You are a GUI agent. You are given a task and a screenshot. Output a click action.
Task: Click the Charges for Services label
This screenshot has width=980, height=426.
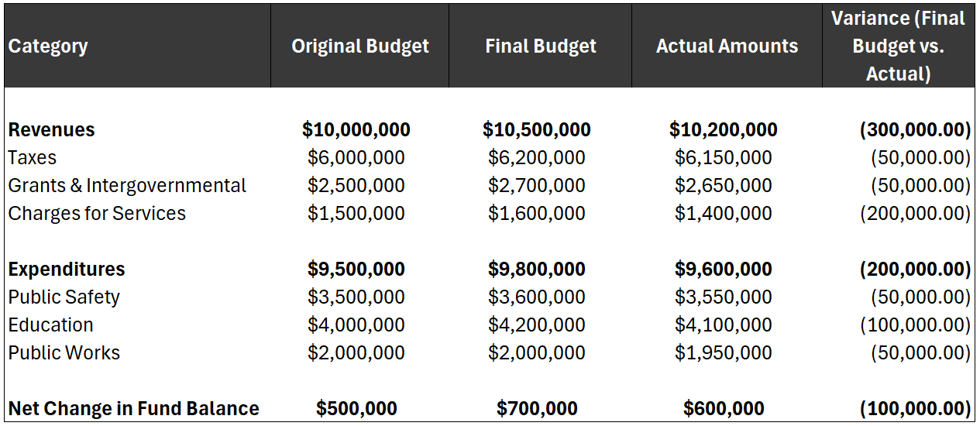[x=98, y=214]
